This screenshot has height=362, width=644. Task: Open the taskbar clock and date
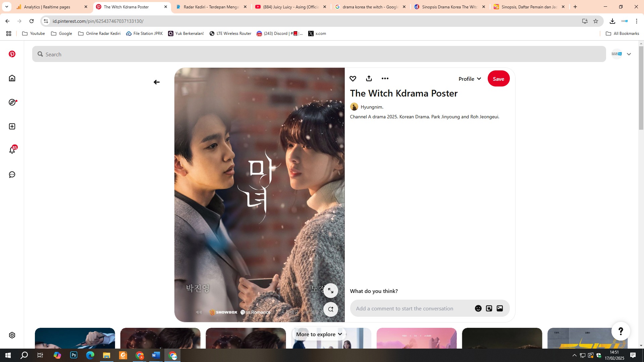pyautogui.click(x=614, y=355)
